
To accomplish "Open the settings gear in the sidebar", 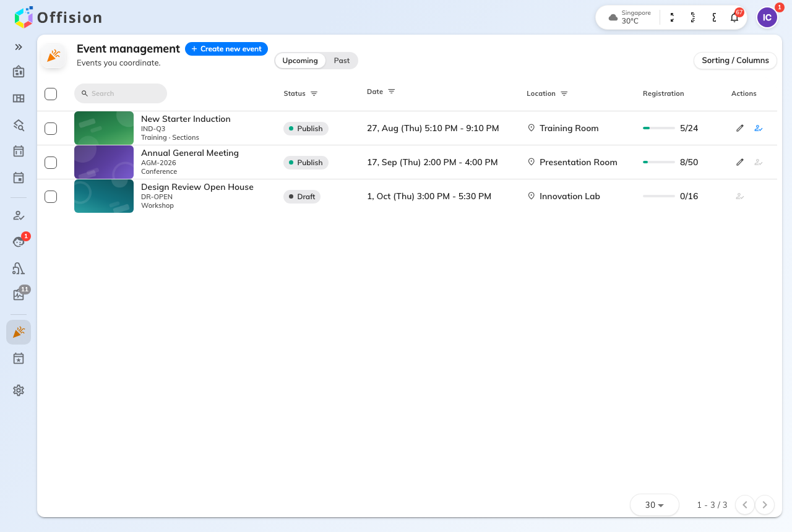I will coord(19,390).
